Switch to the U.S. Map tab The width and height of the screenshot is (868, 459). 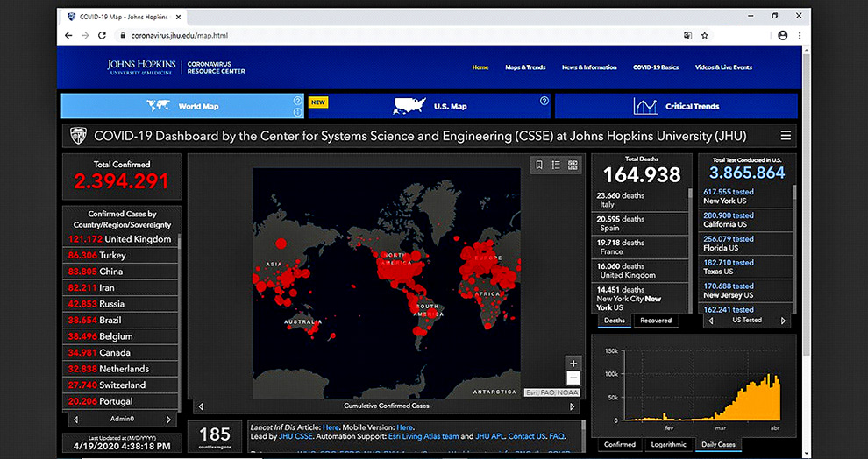430,106
